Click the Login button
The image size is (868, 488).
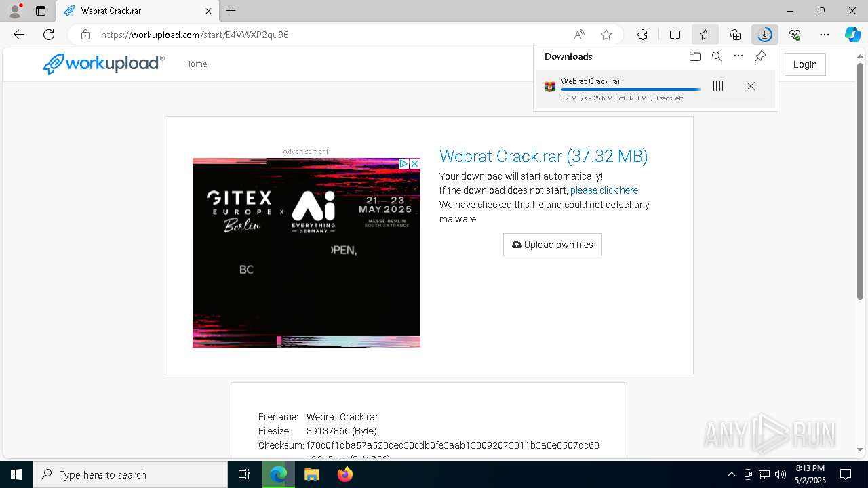805,64
